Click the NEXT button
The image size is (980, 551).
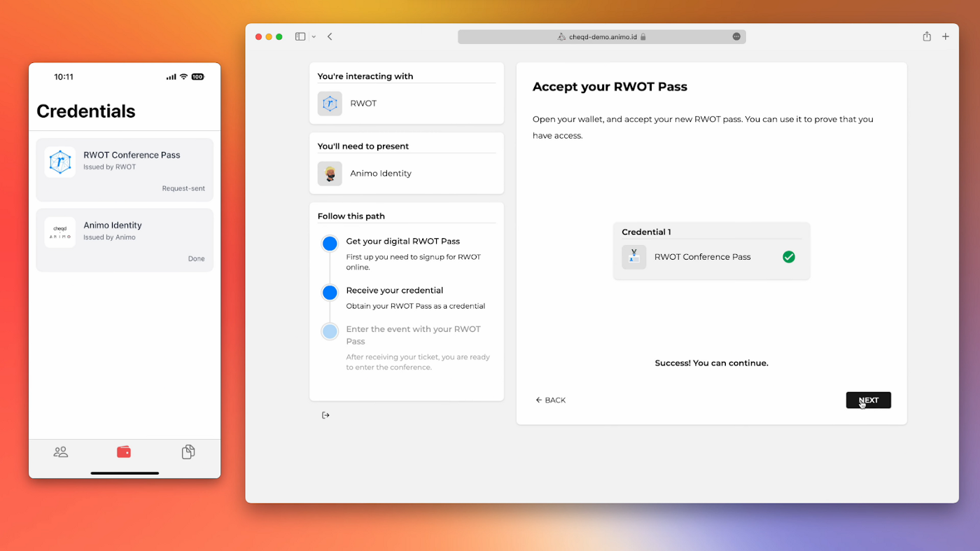(868, 400)
